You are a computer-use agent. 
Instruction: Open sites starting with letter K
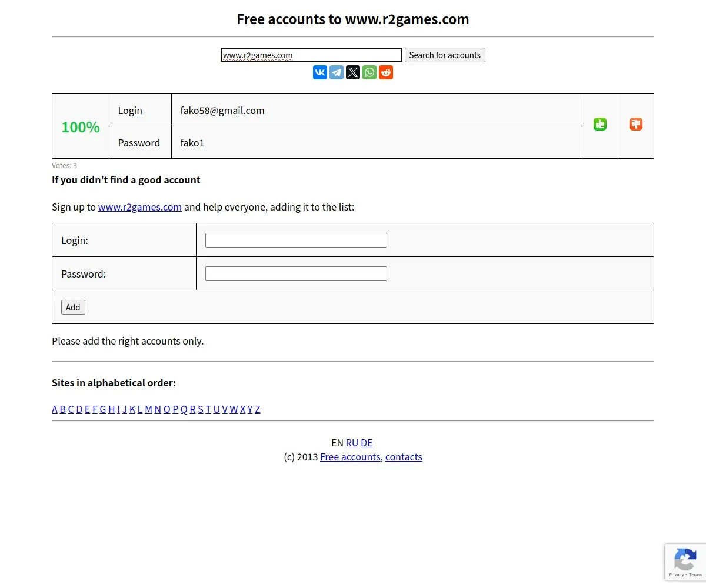tap(132, 409)
